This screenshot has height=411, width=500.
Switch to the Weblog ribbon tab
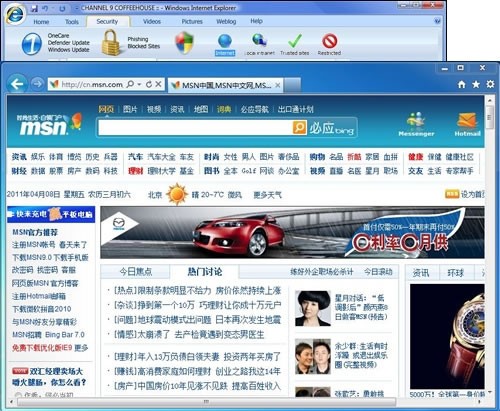click(x=226, y=22)
